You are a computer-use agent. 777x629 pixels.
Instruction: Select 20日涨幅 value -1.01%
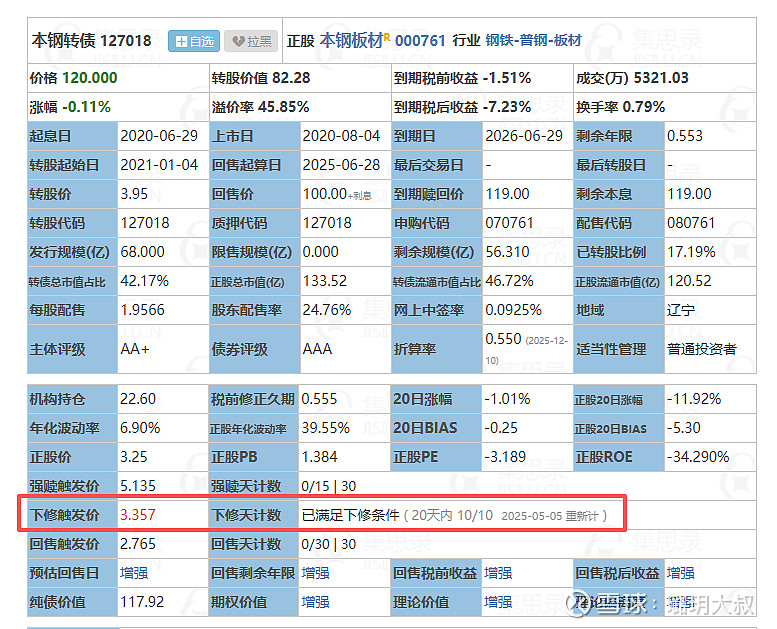[x=507, y=399]
